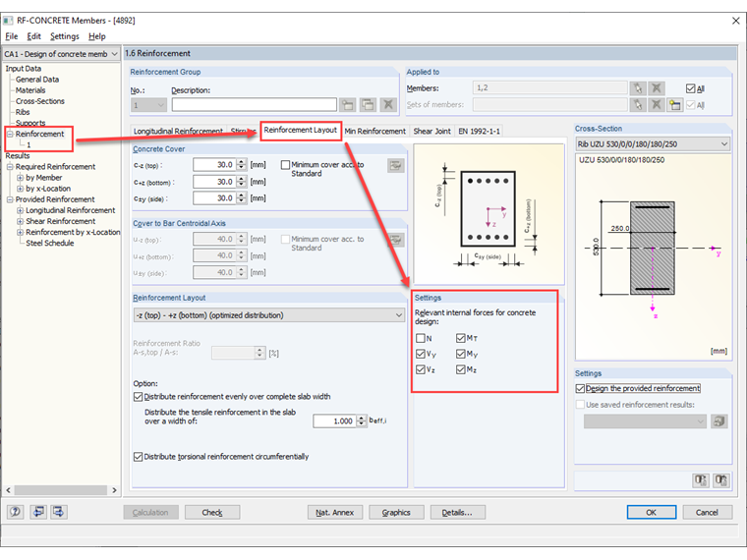Open the CA1 design case dropdown
747x560 pixels.
(114, 54)
